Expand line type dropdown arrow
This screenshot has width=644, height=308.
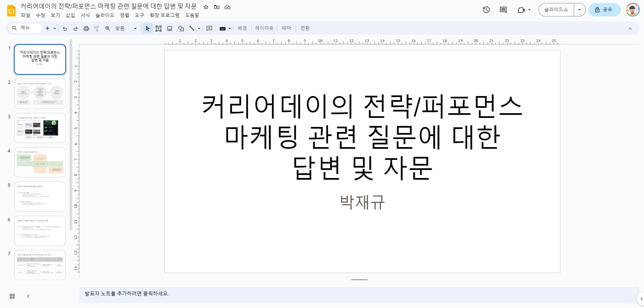(x=199, y=29)
